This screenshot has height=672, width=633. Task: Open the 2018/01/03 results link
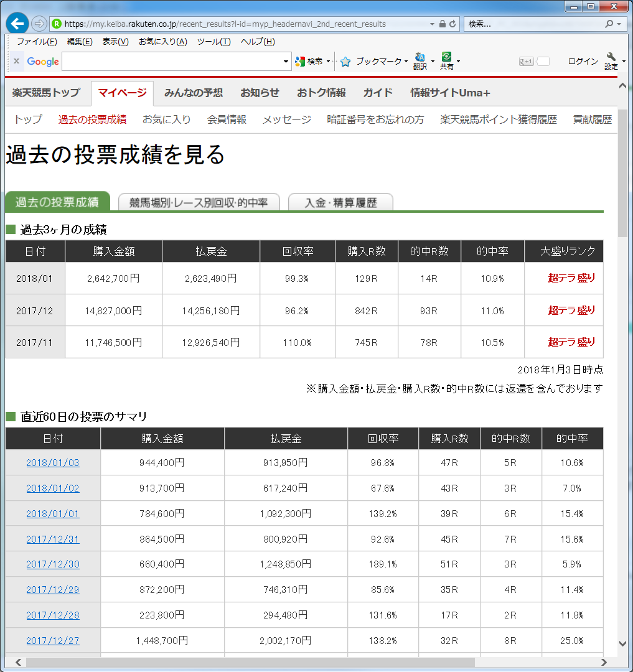click(53, 462)
